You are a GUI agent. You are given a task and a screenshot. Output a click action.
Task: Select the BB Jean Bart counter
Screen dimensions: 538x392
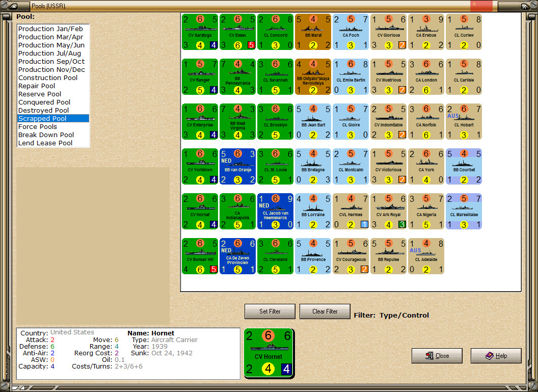click(313, 121)
